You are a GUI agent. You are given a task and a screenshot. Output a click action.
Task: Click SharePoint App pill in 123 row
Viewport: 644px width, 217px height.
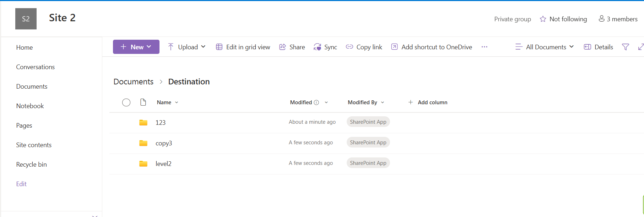click(x=368, y=122)
